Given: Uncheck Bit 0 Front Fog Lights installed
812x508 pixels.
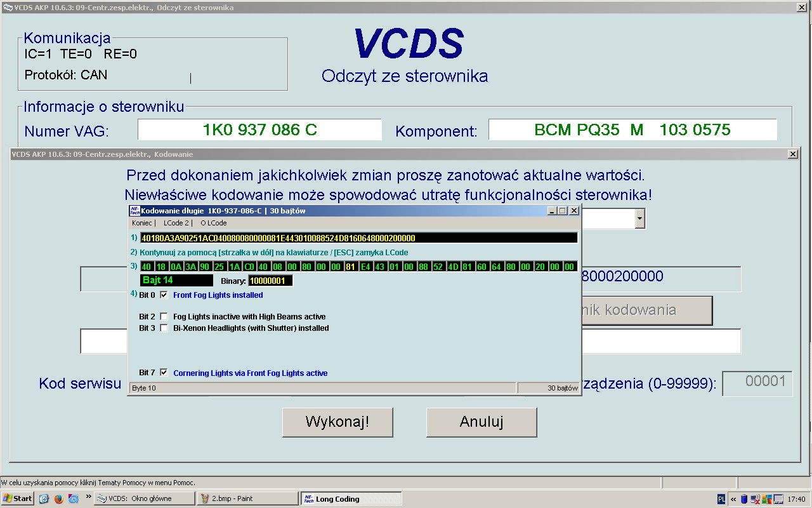Looking at the screenshot, I should [164, 295].
